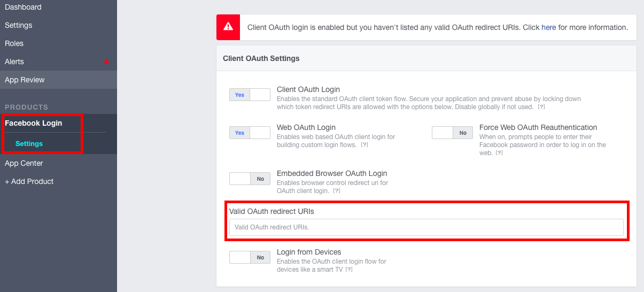This screenshot has height=292, width=644.
Task: Select Facebook Login product in sidebar
Action: click(x=34, y=123)
